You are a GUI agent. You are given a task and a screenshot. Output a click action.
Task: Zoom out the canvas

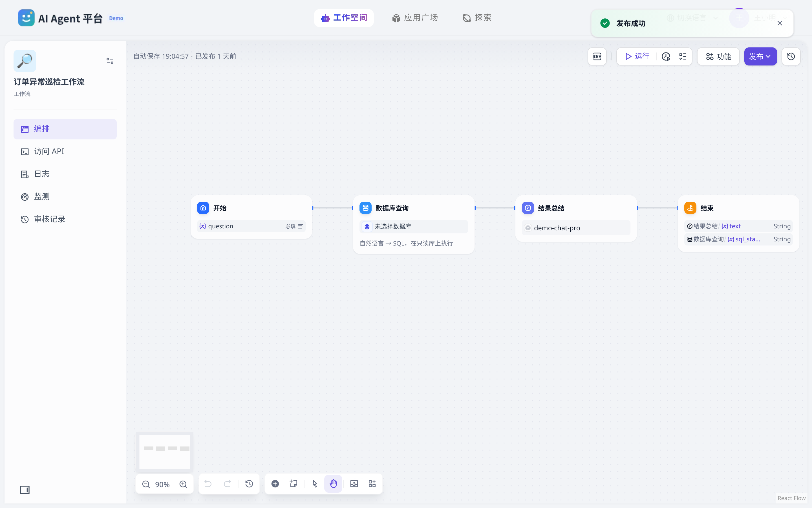pos(145,484)
